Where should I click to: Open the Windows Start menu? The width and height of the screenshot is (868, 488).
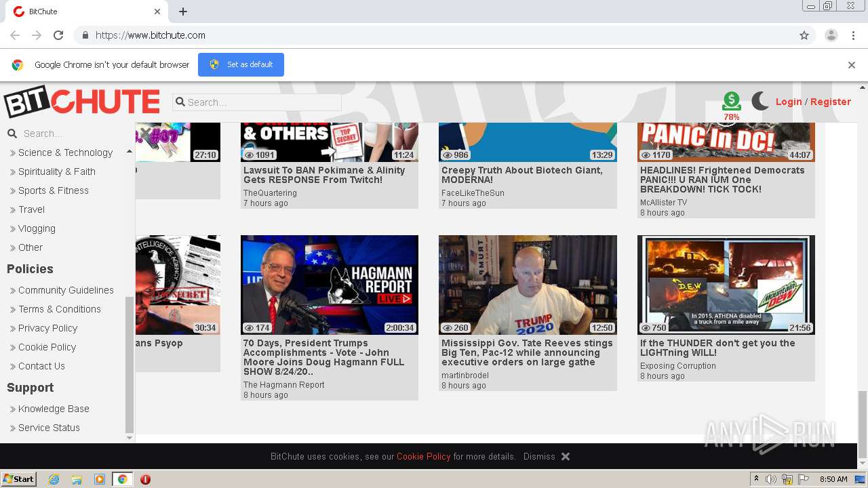coord(19,479)
